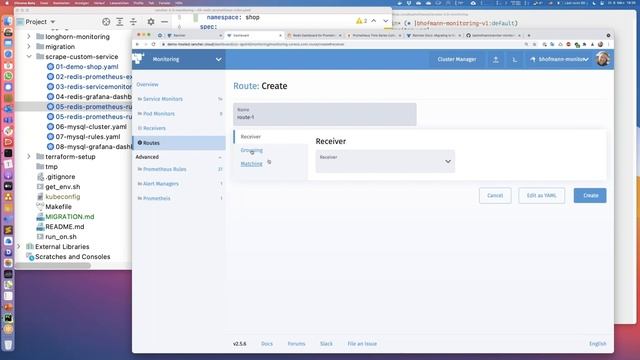
Task: Select 06-mysql-cluster.yaml file
Action: pos(87,127)
